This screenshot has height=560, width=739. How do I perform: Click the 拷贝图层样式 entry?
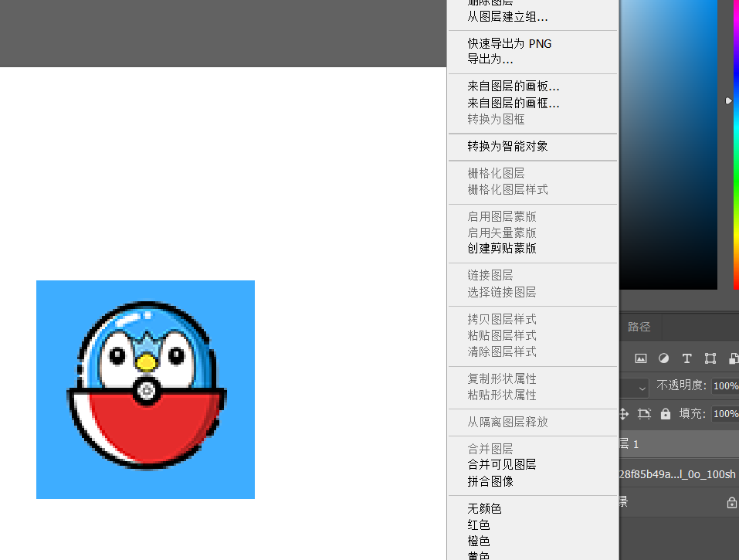[502, 319]
